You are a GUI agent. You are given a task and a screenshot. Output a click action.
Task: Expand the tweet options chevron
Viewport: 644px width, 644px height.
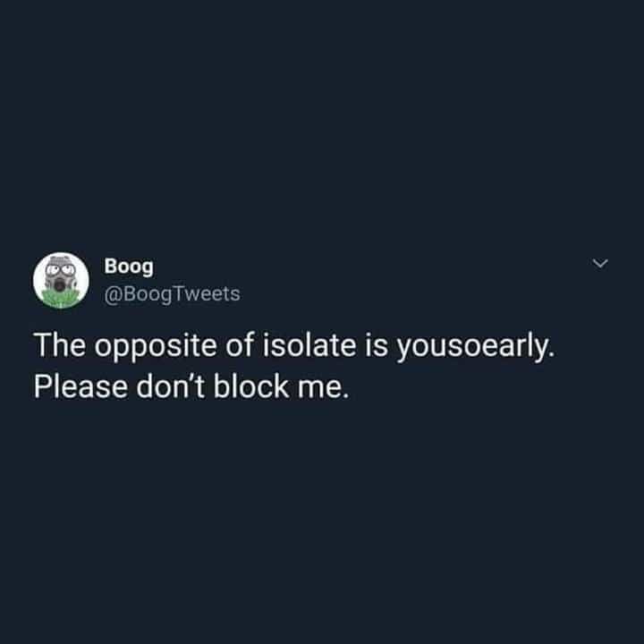[x=601, y=265]
